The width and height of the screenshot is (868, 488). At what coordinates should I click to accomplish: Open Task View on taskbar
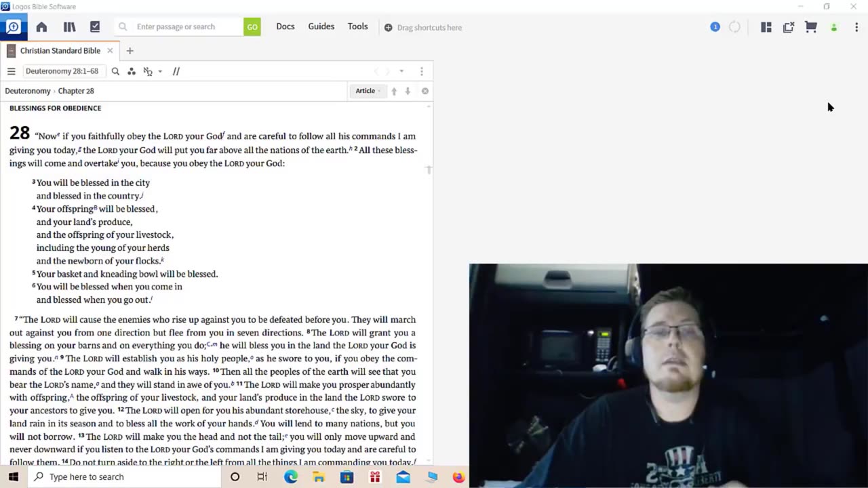click(262, 476)
